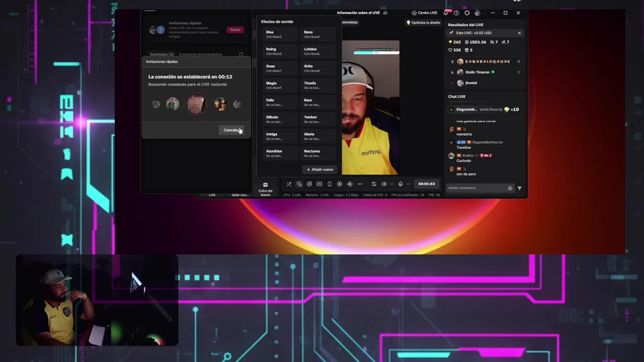
Task: Adjust the microphone volume slider
Action: point(408,184)
